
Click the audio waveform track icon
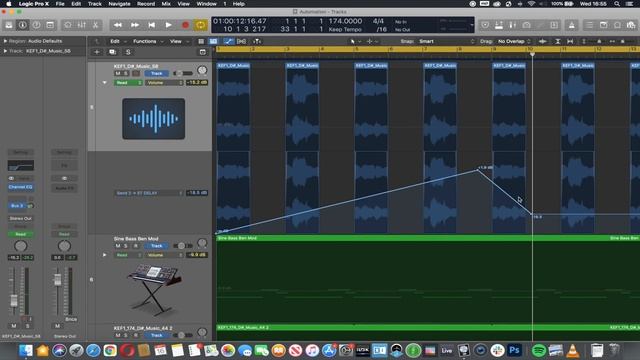(153, 119)
